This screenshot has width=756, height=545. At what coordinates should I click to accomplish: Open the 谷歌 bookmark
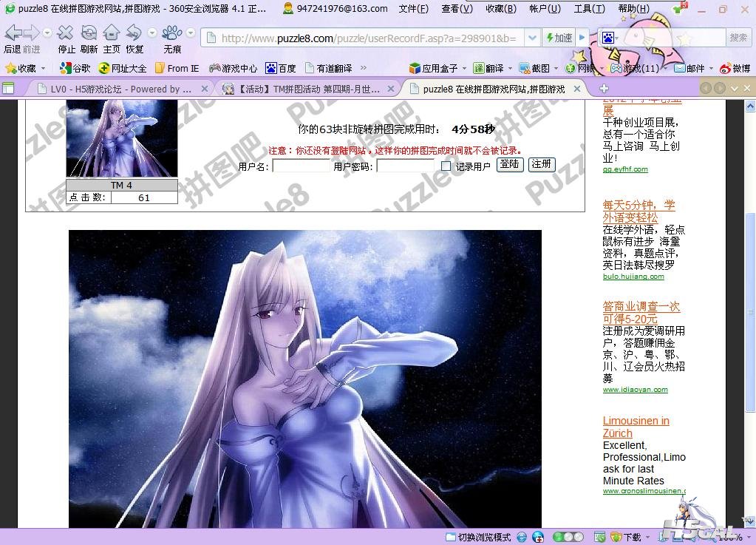pyautogui.click(x=75, y=69)
